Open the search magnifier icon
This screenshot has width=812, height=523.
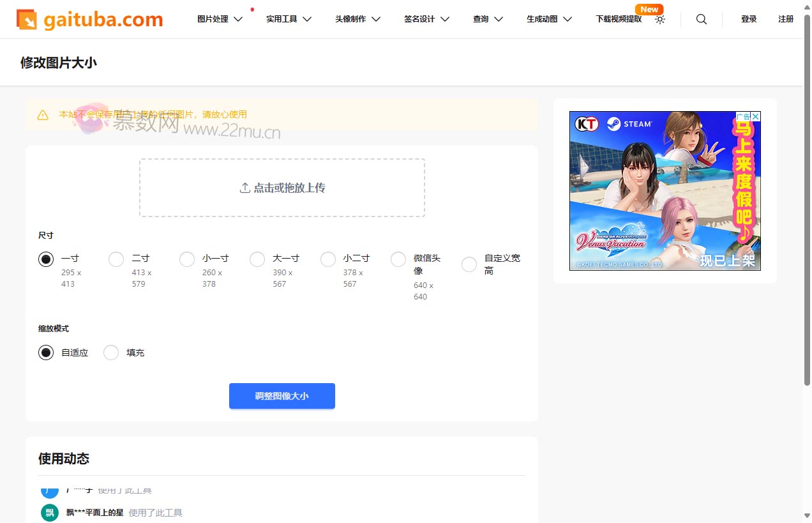[701, 19]
